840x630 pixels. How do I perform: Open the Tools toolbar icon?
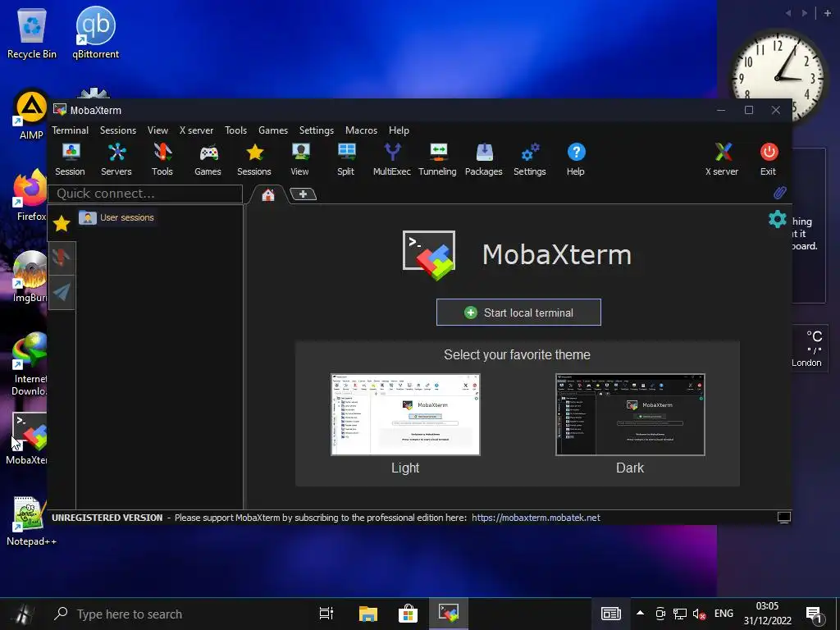point(162,159)
